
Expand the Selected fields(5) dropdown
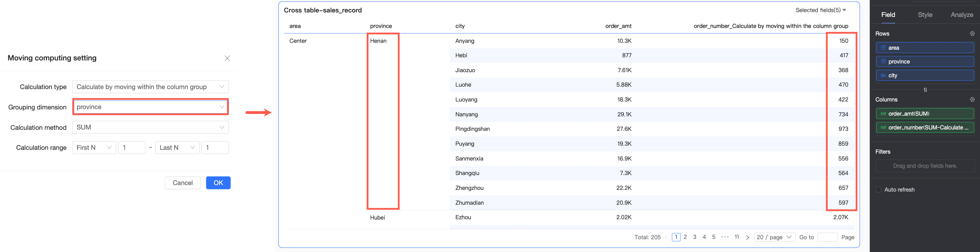click(821, 10)
